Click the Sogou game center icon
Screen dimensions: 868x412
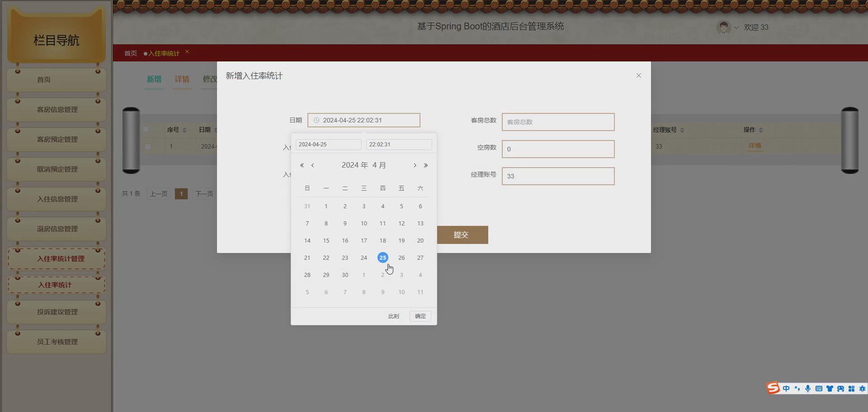tap(841, 389)
